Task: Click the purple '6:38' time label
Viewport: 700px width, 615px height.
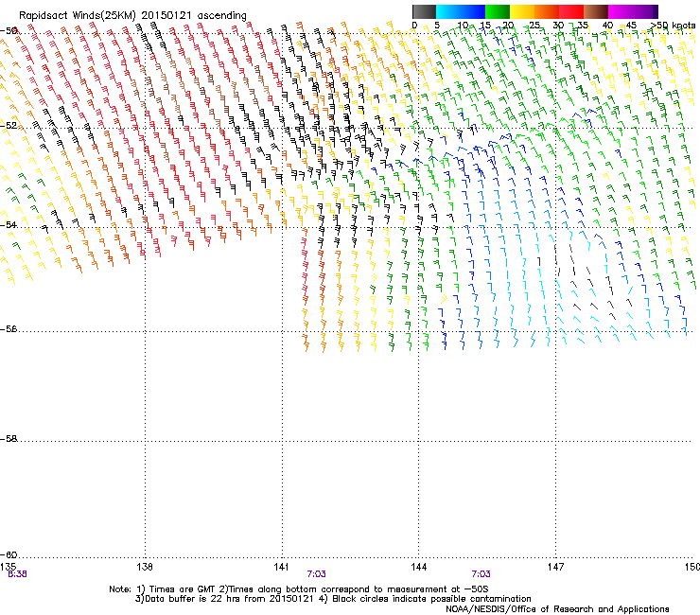Action: [17, 574]
